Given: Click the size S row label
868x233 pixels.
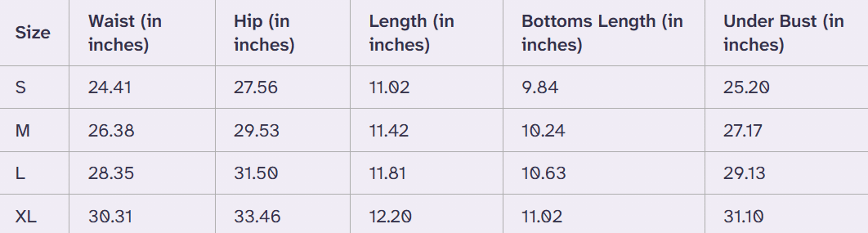Looking at the screenshot, I should pos(21,87).
